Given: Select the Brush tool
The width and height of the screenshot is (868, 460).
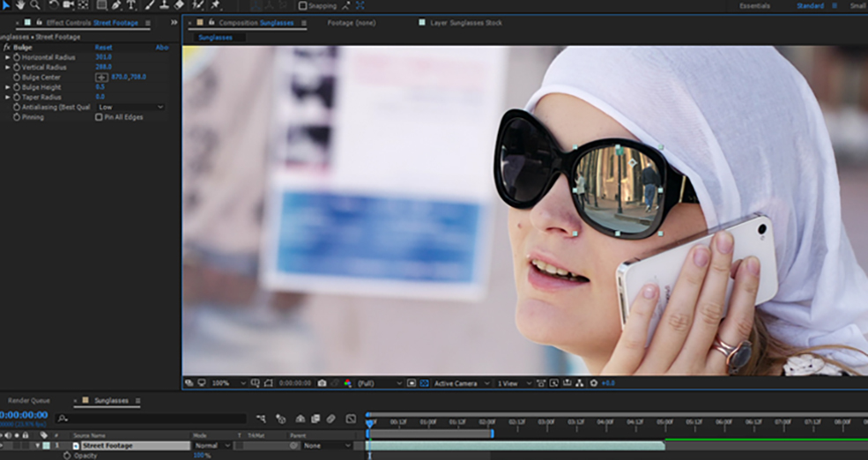Looking at the screenshot, I should click(x=150, y=5).
